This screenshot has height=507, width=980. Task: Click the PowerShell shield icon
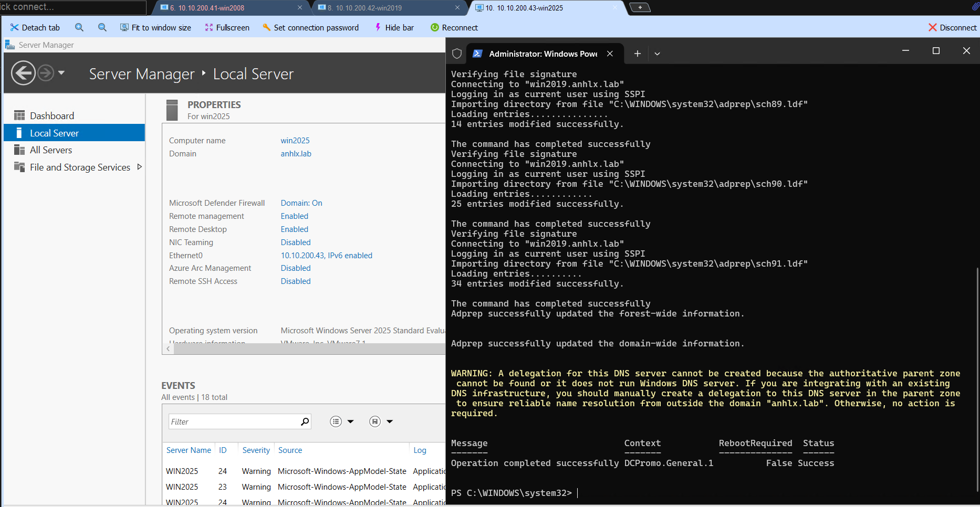click(457, 54)
